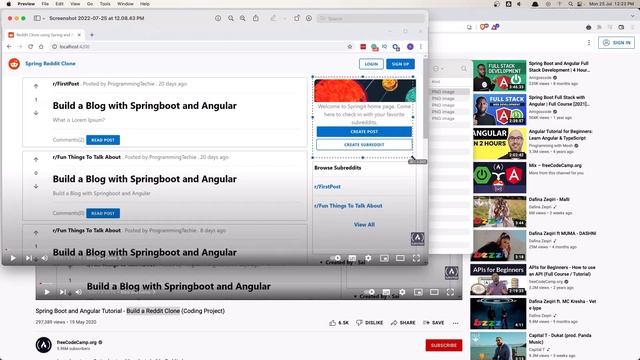This screenshot has width=640, height=360.
Task: Click the YouTube SIGN IN button
Action: pos(616,42)
